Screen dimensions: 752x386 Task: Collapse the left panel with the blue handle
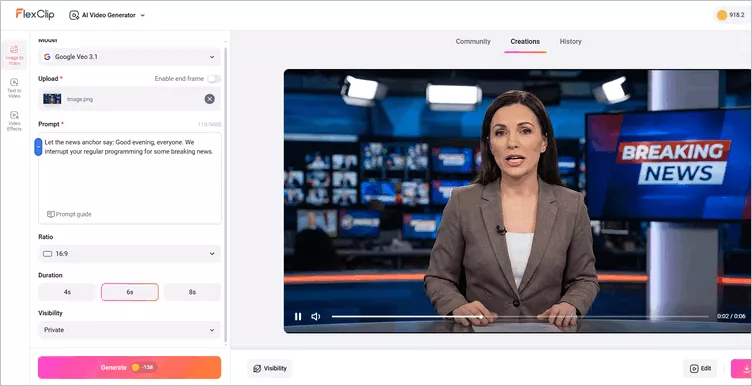pos(38,147)
